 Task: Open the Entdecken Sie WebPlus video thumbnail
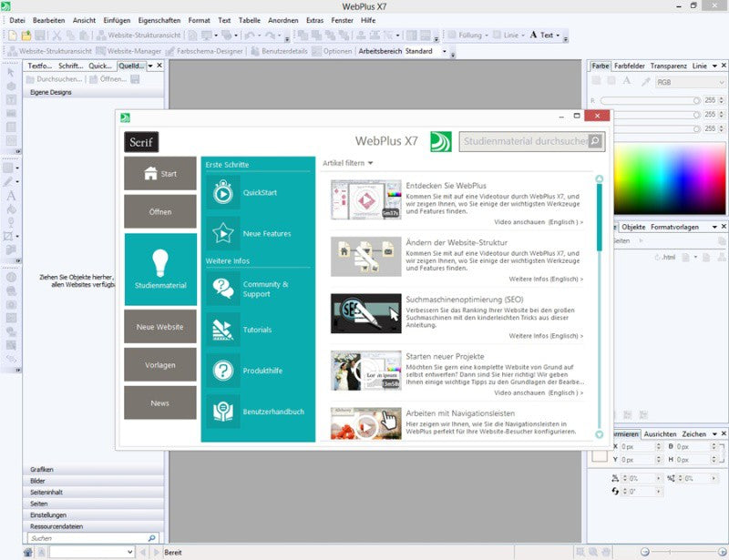(x=366, y=199)
